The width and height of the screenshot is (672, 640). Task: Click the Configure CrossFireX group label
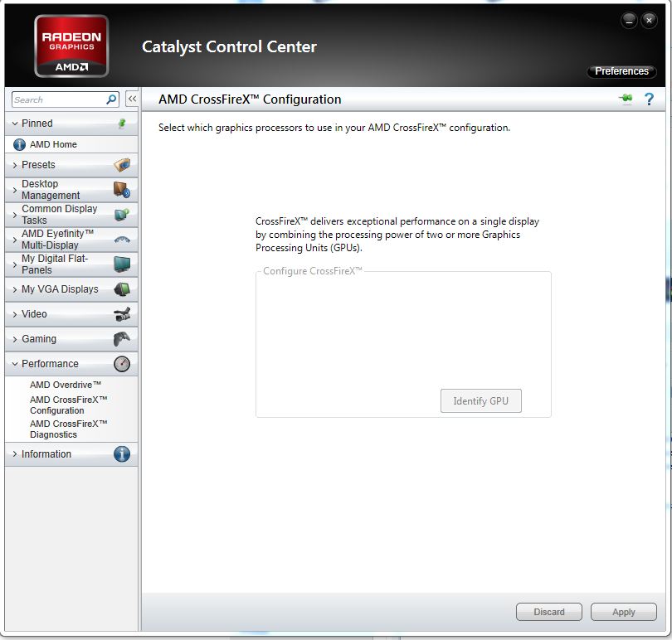pos(313,271)
